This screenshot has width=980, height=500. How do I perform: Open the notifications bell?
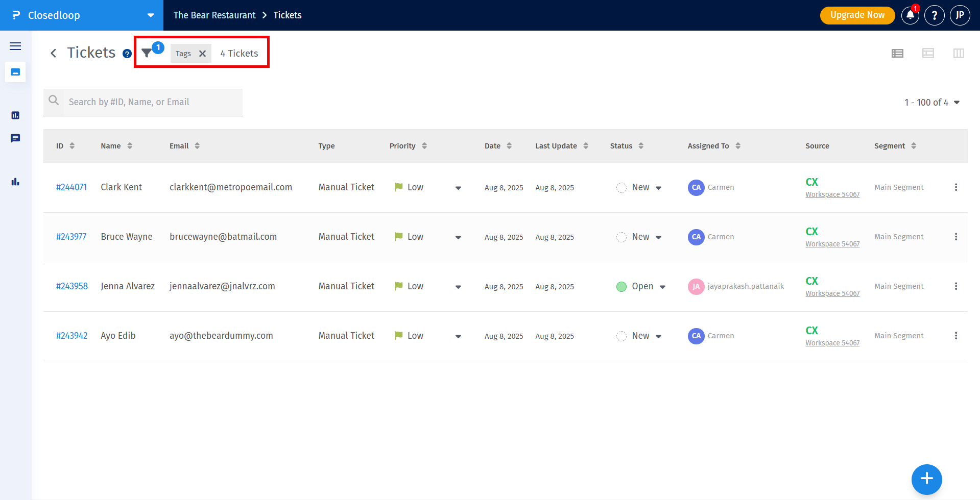tap(910, 15)
